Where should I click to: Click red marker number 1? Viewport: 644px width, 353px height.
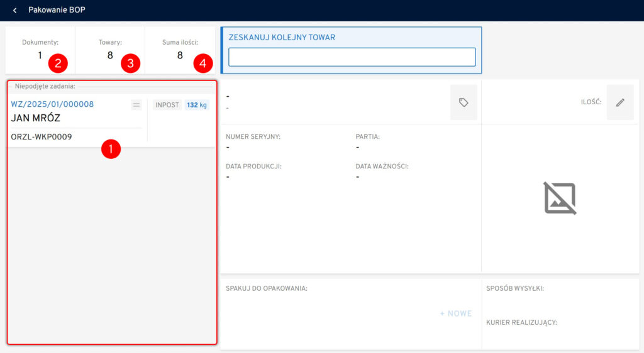coord(111,149)
